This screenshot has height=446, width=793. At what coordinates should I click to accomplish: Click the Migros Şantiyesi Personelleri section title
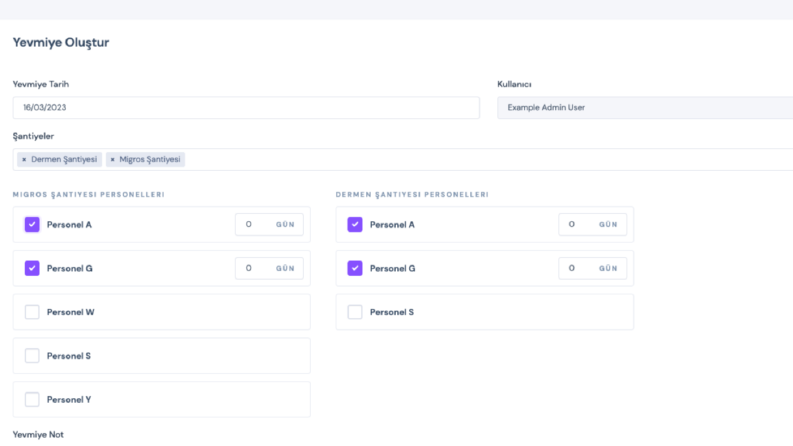pos(89,195)
